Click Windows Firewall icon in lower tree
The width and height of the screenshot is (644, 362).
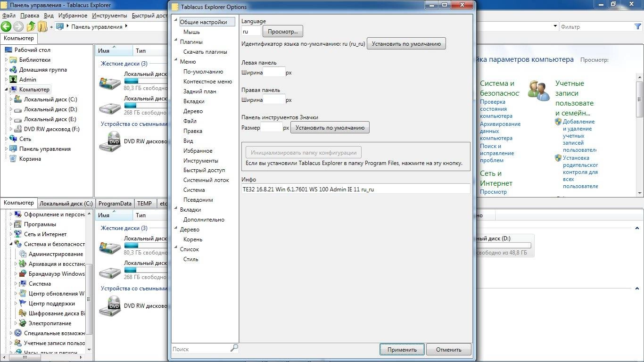click(x=23, y=274)
